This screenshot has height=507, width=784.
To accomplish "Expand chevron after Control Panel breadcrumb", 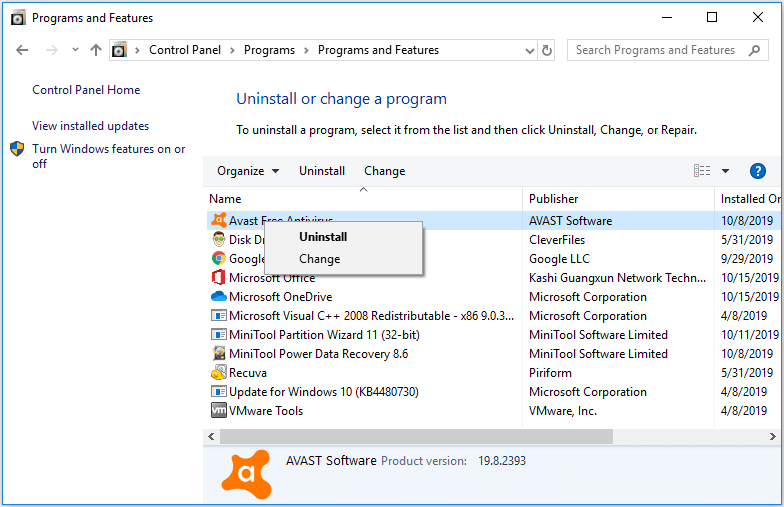I will (x=232, y=50).
